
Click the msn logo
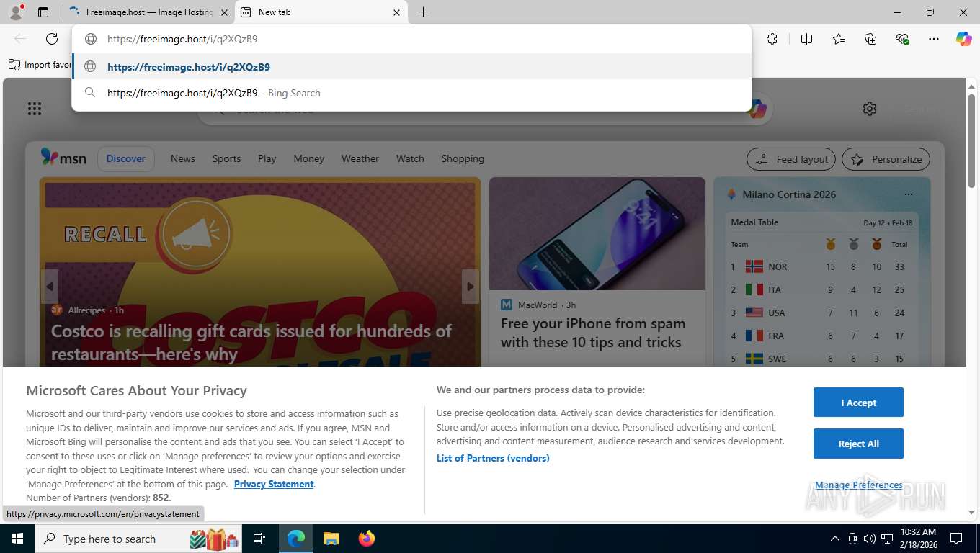tap(63, 158)
